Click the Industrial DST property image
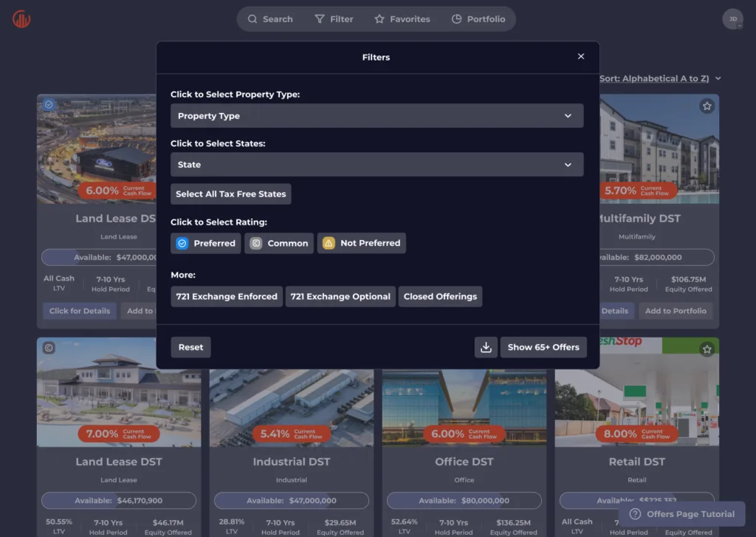756x537 pixels. [291, 408]
